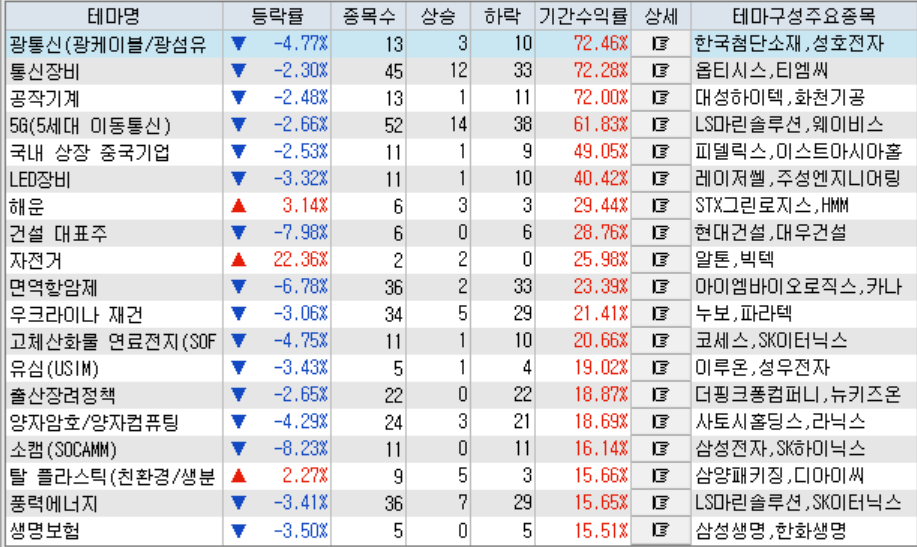917x547 pixels.
Task: Select the 국내 상장 중국기업 theme name
Action: [89, 153]
